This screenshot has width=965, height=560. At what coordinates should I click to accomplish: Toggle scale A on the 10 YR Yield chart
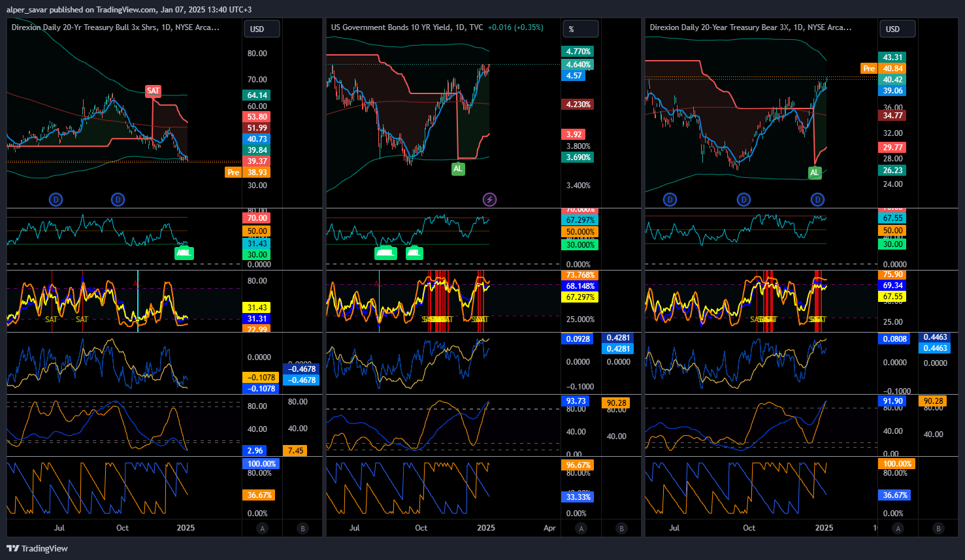(x=581, y=528)
